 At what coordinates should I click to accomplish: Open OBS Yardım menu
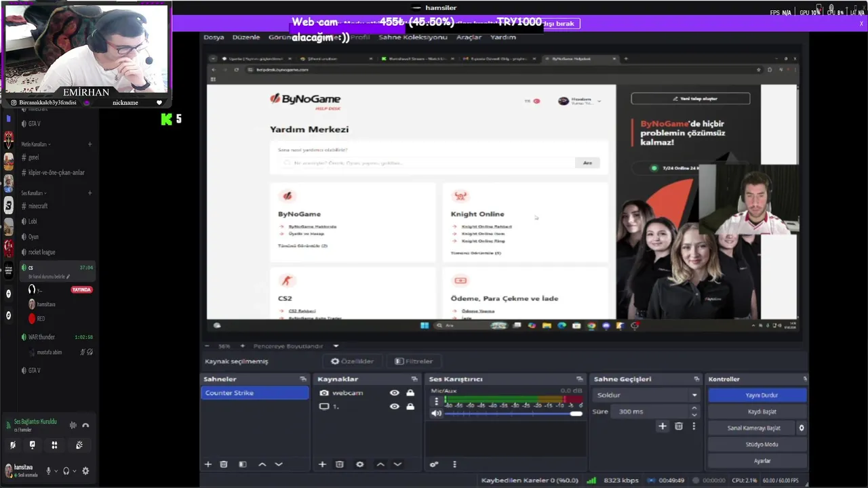(503, 37)
